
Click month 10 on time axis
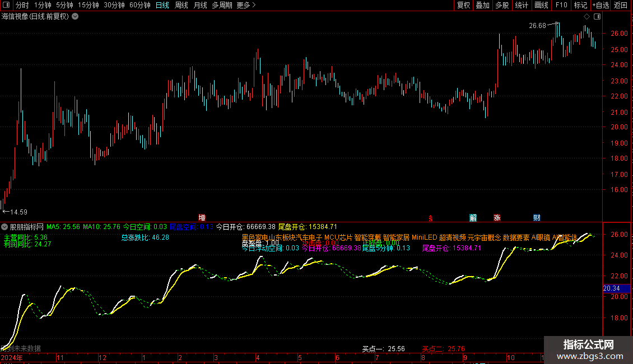(511, 357)
